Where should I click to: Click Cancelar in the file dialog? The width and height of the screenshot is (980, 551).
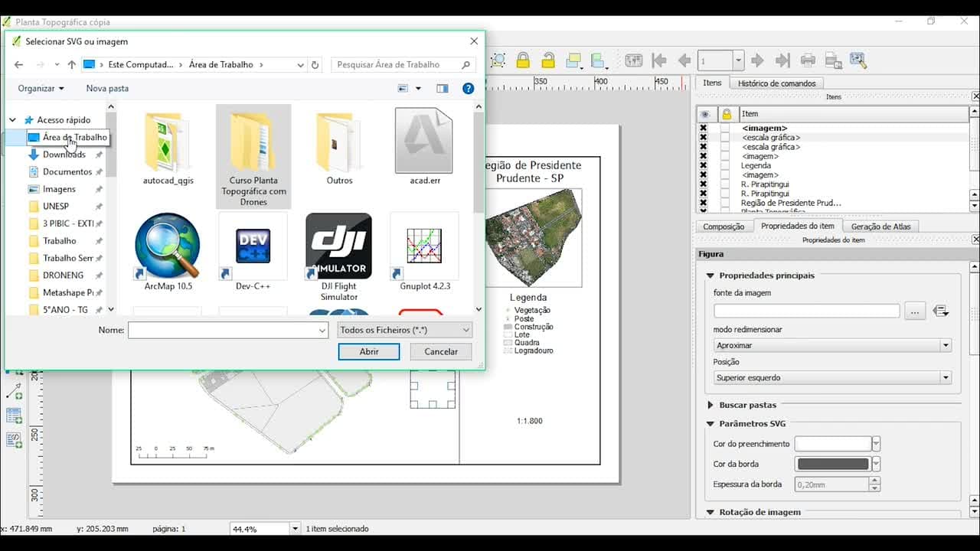tap(441, 351)
